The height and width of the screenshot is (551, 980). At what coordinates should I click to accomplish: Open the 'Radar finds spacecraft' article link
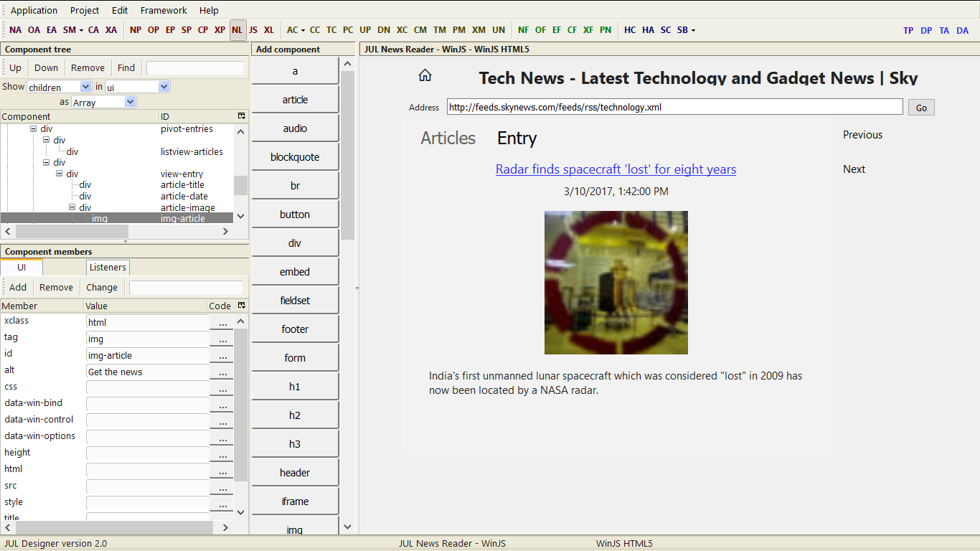pyautogui.click(x=615, y=169)
